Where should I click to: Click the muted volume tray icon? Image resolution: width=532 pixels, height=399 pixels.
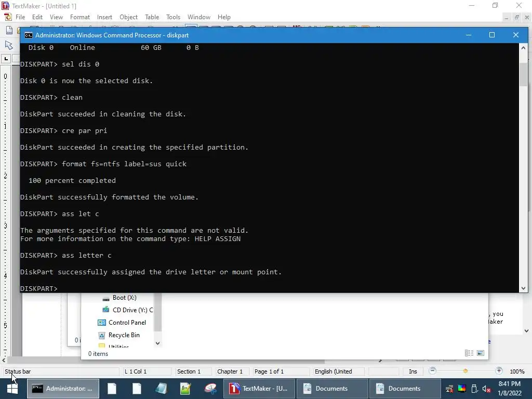(486, 389)
